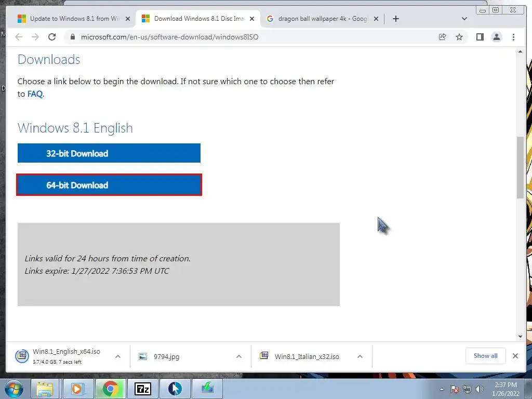Click the address bar URL
Viewport: 532px width, 399px height.
pyautogui.click(x=170, y=37)
